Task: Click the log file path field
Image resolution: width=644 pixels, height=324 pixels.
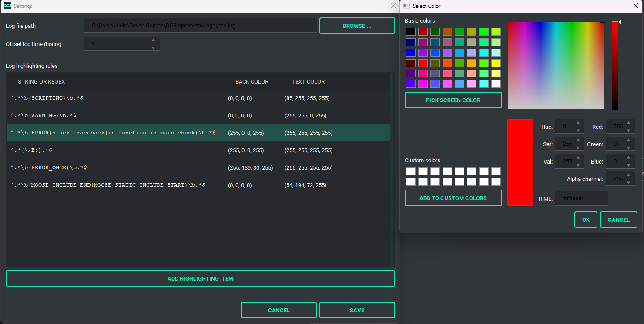Action: click(200, 26)
